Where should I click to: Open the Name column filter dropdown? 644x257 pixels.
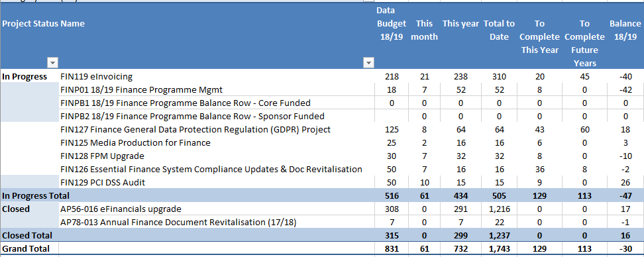[x=368, y=63]
